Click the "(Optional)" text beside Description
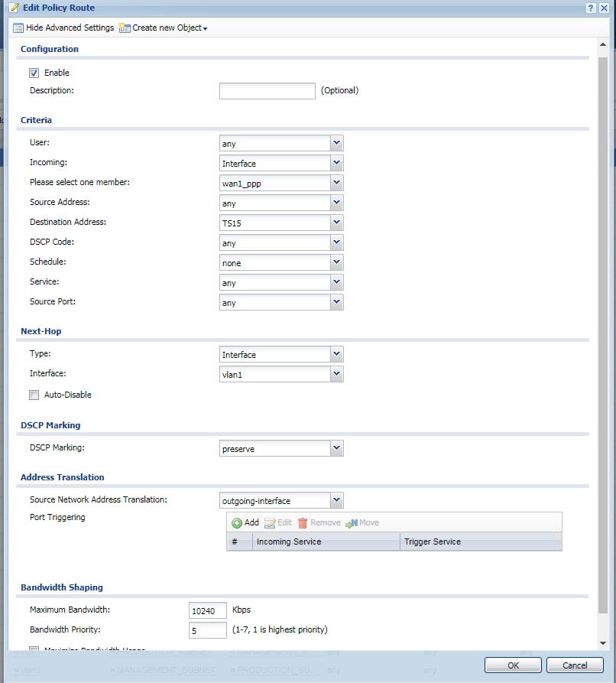The width and height of the screenshot is (616, 683). pos(339,90)
